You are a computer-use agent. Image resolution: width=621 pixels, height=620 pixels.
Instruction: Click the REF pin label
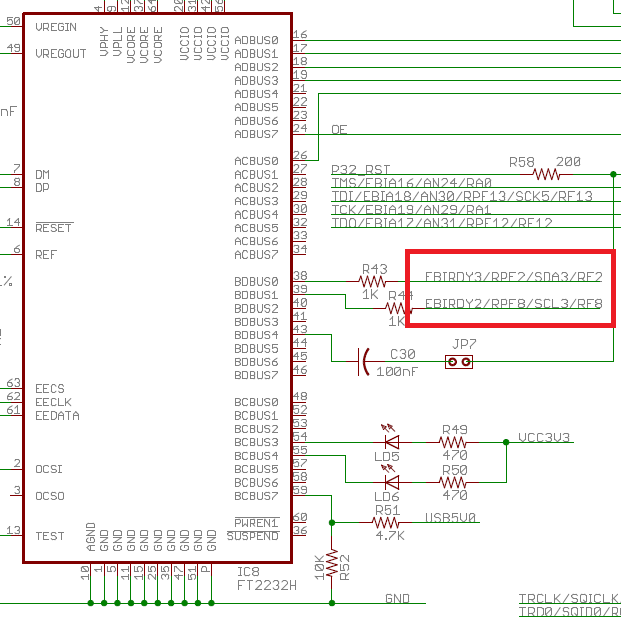(x=46, y=254)
